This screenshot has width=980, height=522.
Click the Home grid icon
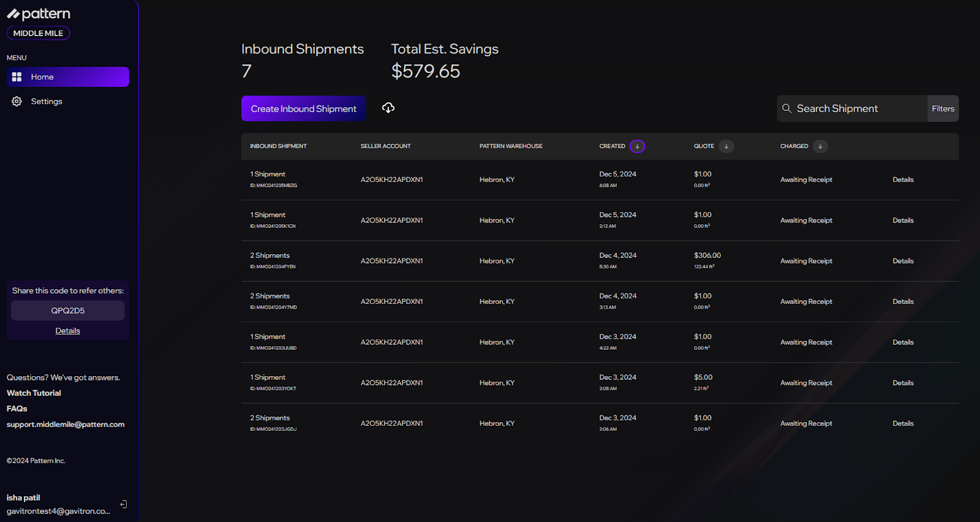[x=17, y=77]
